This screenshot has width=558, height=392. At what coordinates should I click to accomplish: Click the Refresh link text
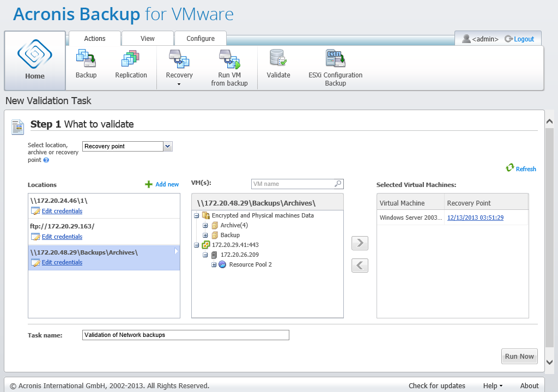click(526, 169)
